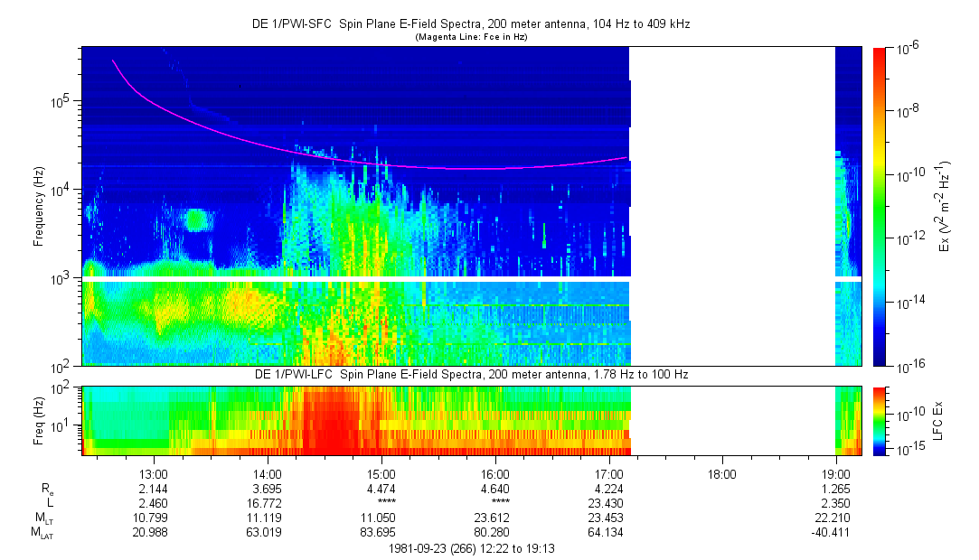The width and height of the screenshot is (979, 560).
Task: Click the MLAT row label
Action: pos(41,532)
